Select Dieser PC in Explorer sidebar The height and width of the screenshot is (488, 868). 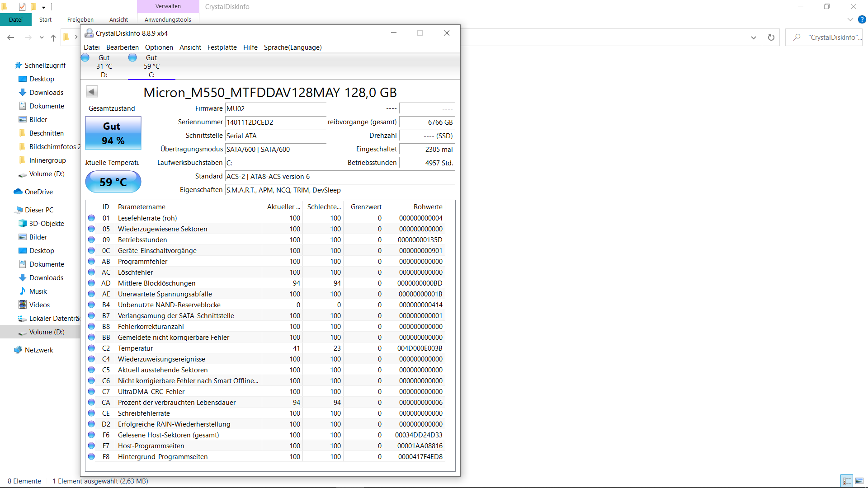(34, 210)
